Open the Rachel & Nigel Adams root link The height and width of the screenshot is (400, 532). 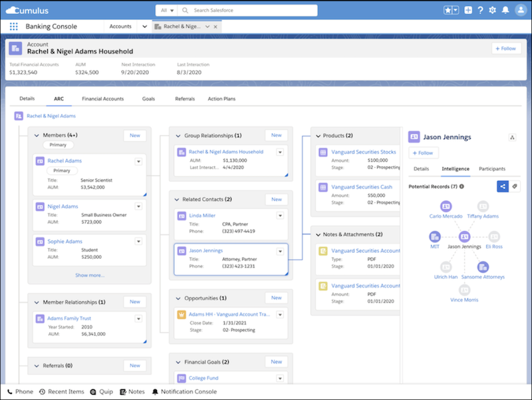coord(51,116)
